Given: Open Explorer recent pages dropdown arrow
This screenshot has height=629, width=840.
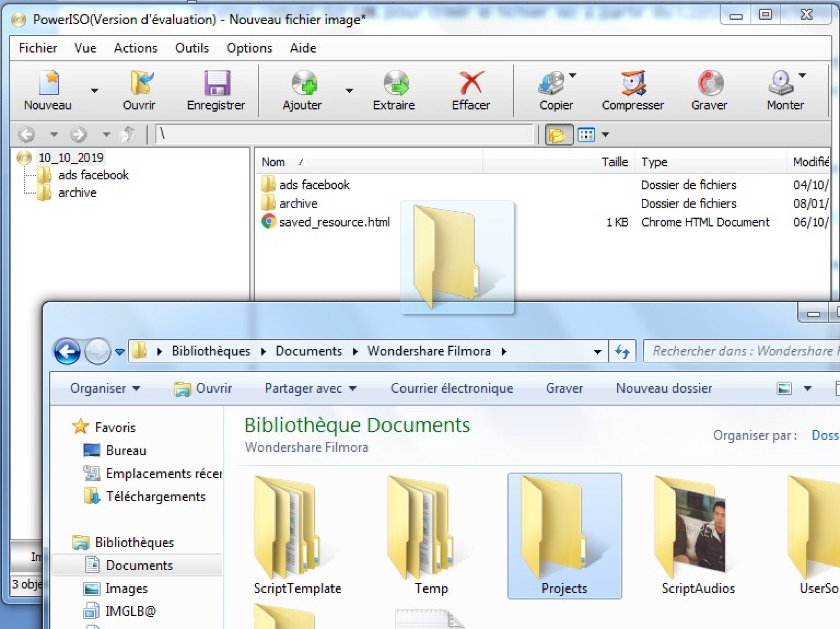Looking at the screenshot, I should pos(119,352).
